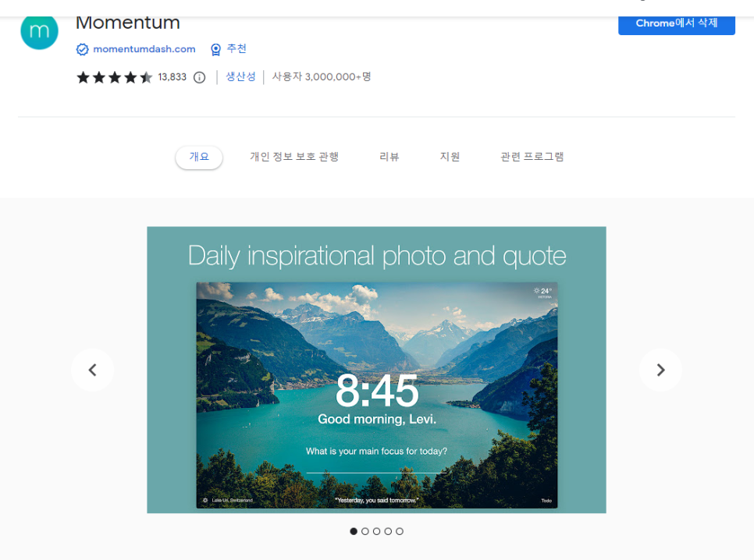754x560 pixels.
Task: Open the 리뷰 tab
Action: click(x=389, y=157)
